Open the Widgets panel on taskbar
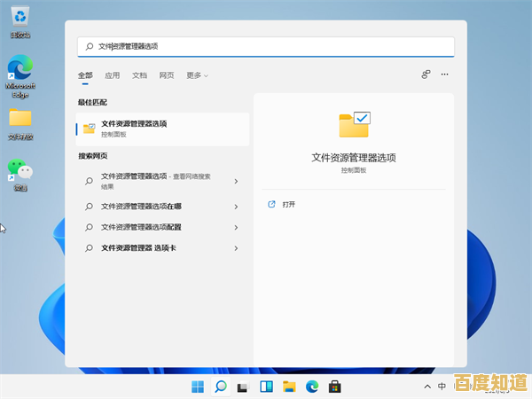The height and width of the screenshot is (399, 532). (266, 387)
